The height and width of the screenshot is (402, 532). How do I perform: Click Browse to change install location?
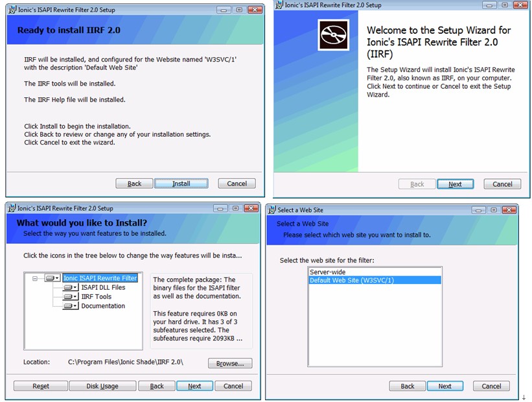pyautogui.click(x=230, y=363)
